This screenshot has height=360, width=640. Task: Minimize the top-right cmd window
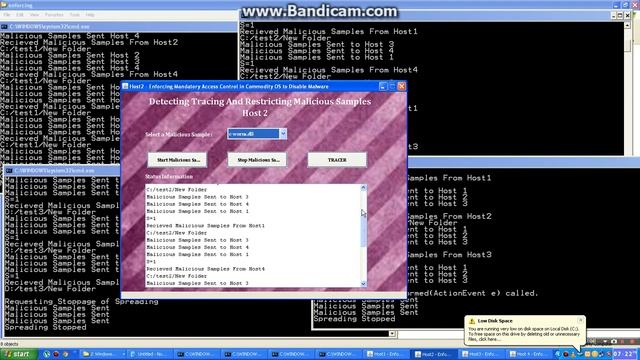pos(613,16)
